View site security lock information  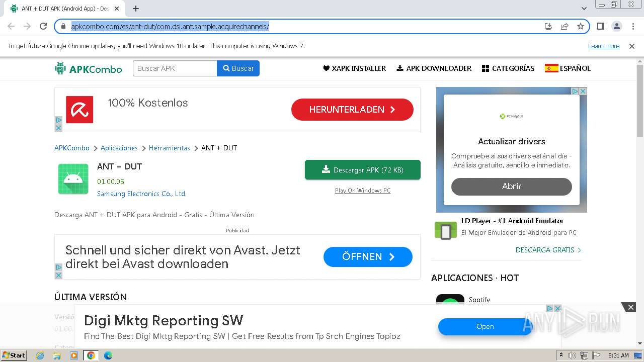(63, 26)
